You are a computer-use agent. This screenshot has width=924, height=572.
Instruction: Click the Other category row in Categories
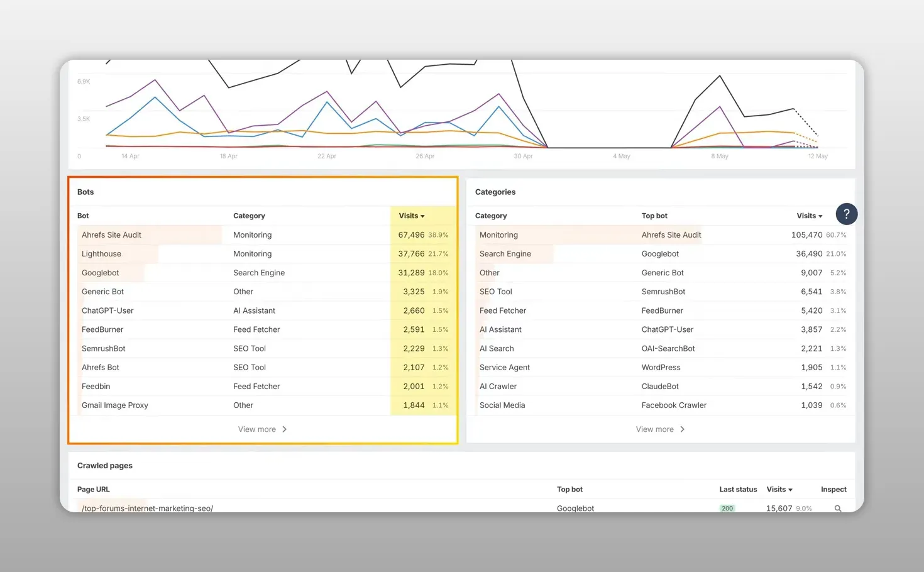[x=661, y=273]
